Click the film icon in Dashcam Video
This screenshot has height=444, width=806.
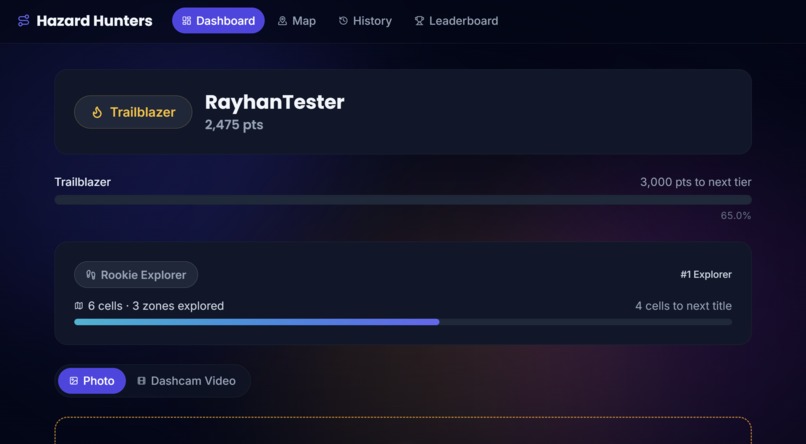click(x=141, y=381)
